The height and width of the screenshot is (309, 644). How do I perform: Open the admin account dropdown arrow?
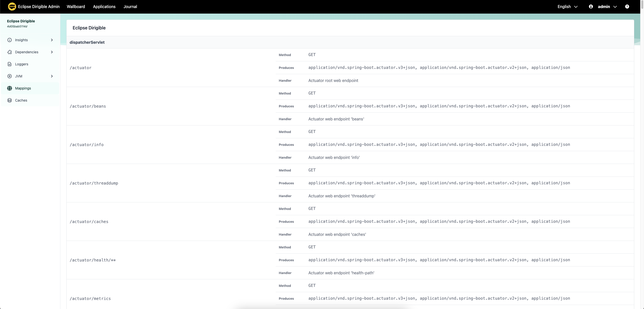tap(615, 7)
